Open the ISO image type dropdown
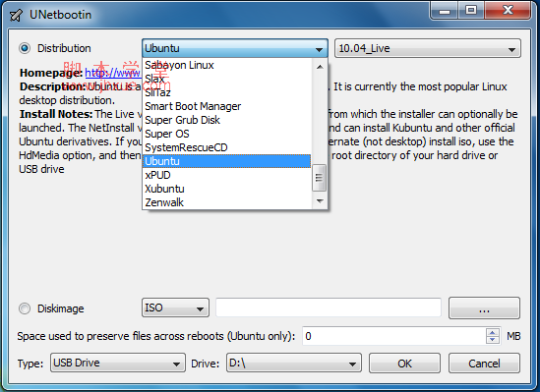540x392 pixels. pyautogui.click(x=175, y=308)
